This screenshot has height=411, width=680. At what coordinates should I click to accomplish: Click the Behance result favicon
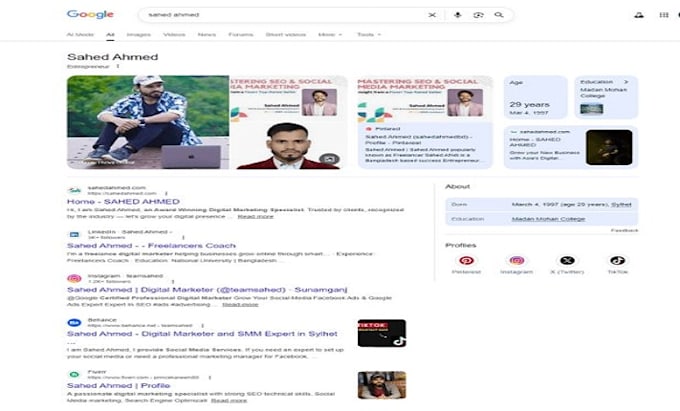click(x=74, y=323)
